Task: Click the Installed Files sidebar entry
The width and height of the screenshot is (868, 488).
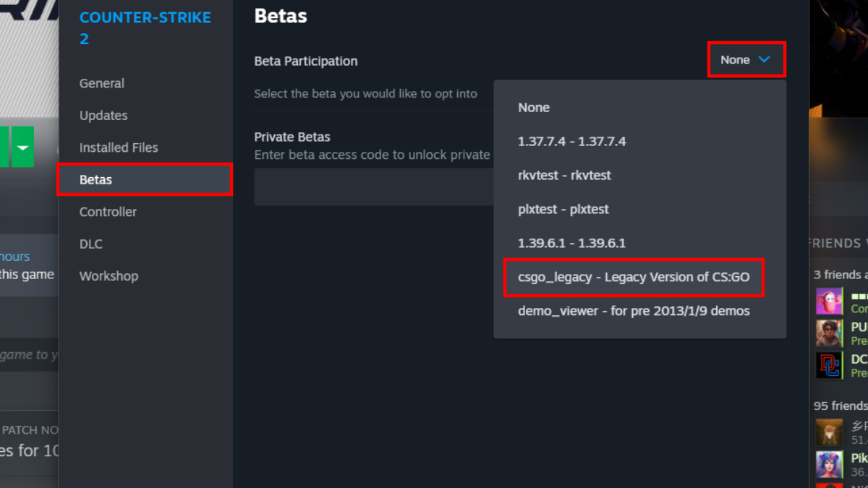Action: [x=119, y=147]
